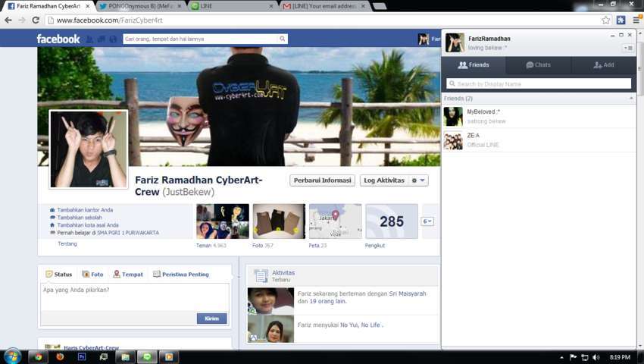Bookmark the page with star icon
This screenshot has height=364, width=644.
tap(606, 20)
